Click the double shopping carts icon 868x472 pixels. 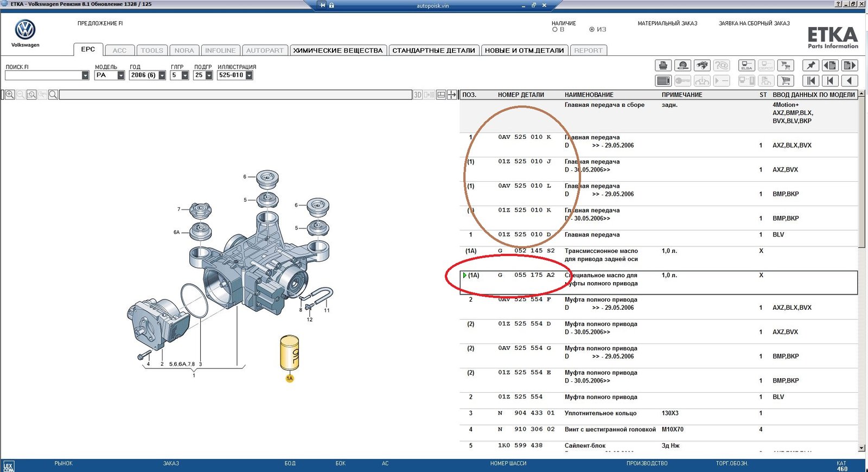point(786,66)
